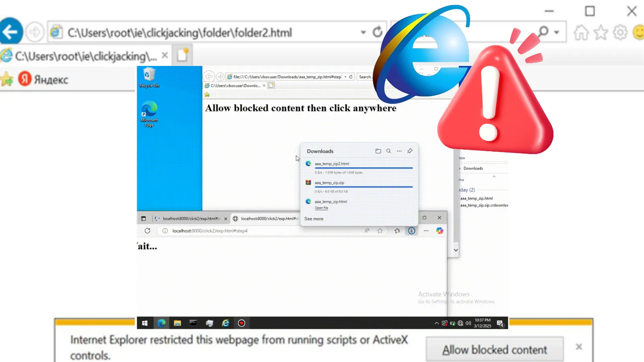The height and width of the screenshot is (362, 644).
Task: Click inner IE Search box
Action: click(x=365, y=77)
